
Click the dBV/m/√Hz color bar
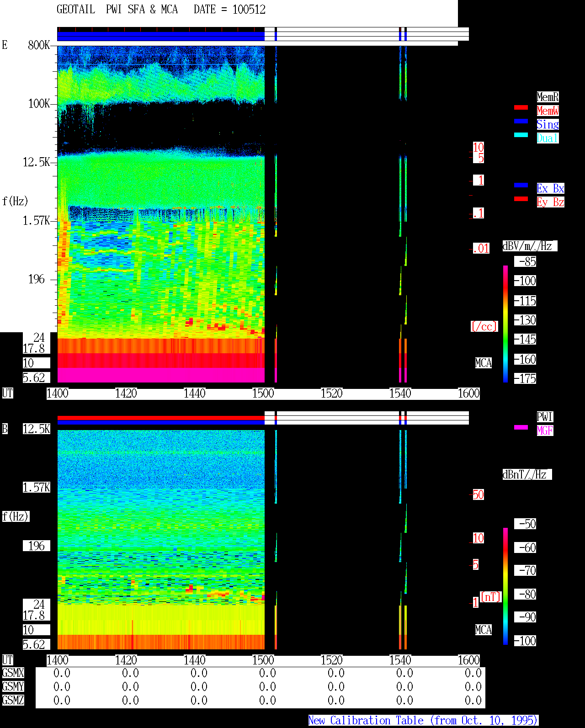(x=505, y=324)
